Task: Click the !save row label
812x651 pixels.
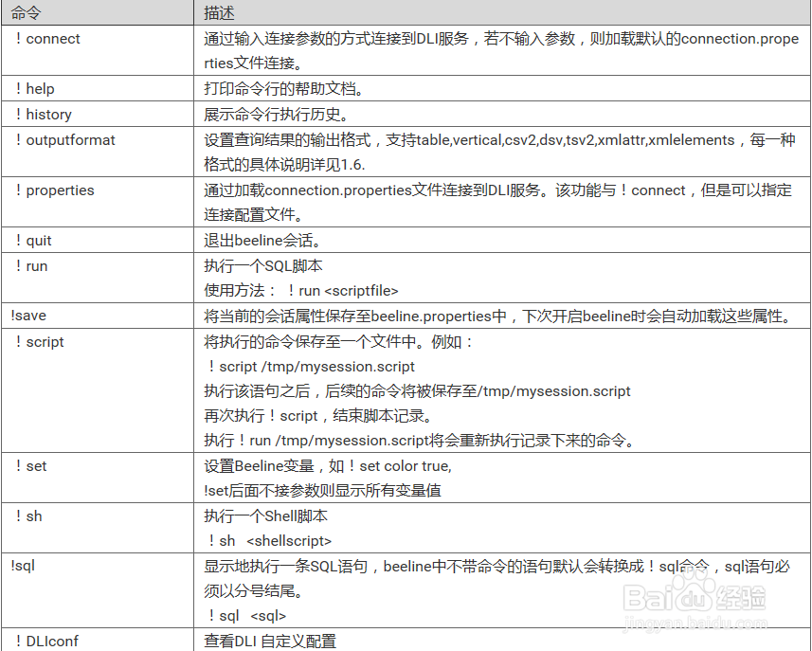Action: pyautogui.click(x=28, y=315)
